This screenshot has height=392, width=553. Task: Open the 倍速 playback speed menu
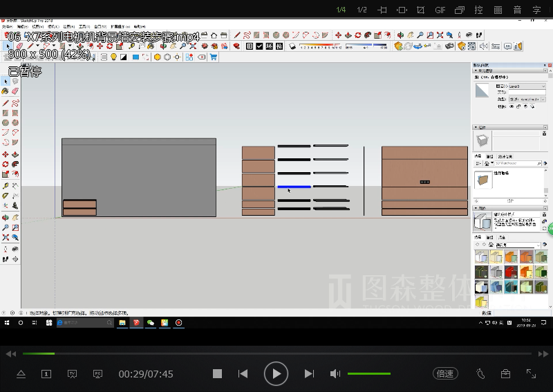coord(445,373)
